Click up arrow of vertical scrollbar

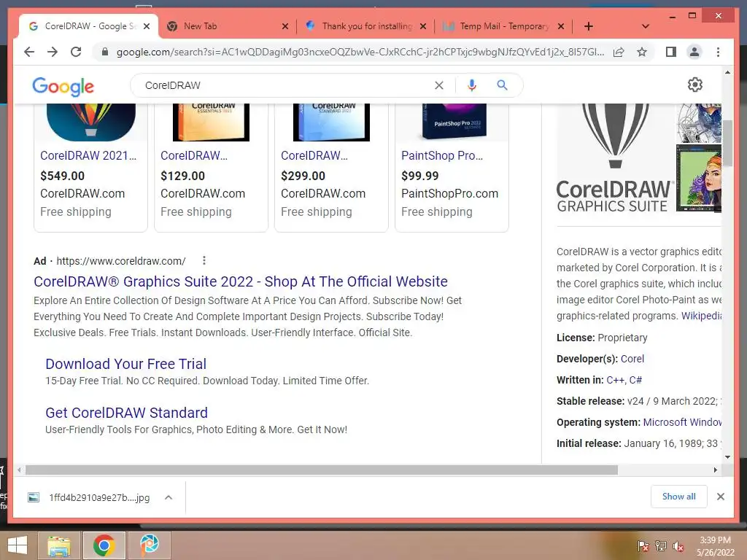pyautogui.click(x=727, y=72)
